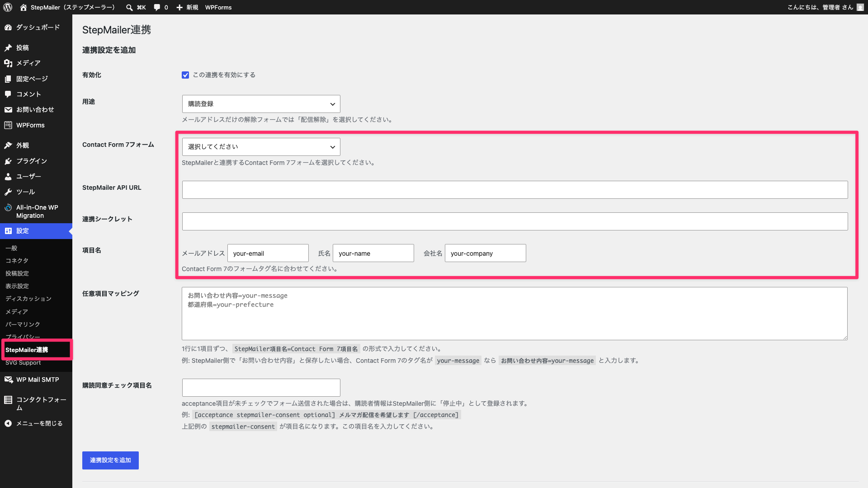Image resolution: width=868 pixels, height=488 pixels.
Task: Click the こんにちは、管理者 さん account link
Action: pyautogui.click(x=820, y=7)
